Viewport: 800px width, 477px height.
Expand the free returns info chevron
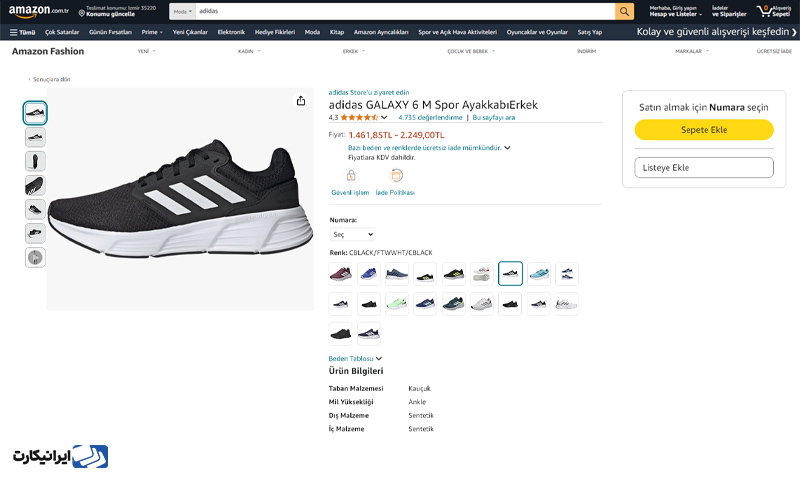pyautogui.click(x=507, y=148)
